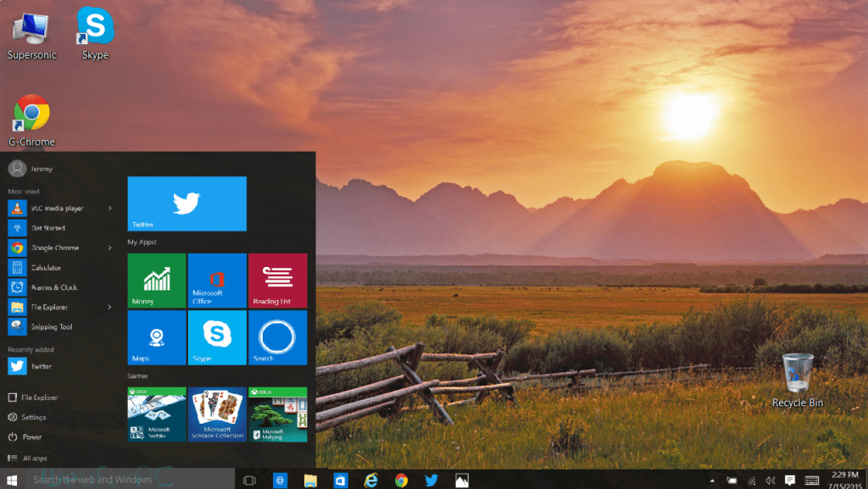
Task: Click the Cortana Search circle tile
Action: click(278, 337)
